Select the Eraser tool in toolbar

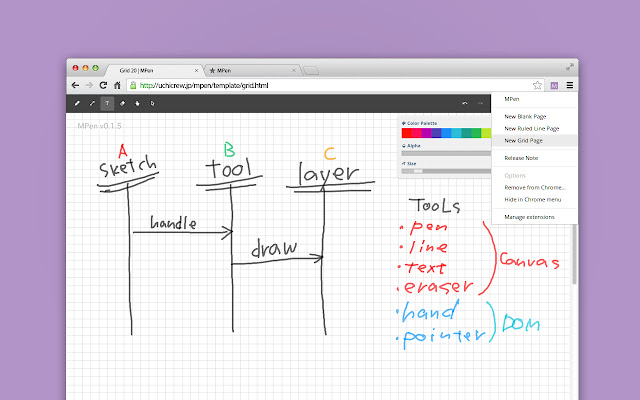click(122, 103)
